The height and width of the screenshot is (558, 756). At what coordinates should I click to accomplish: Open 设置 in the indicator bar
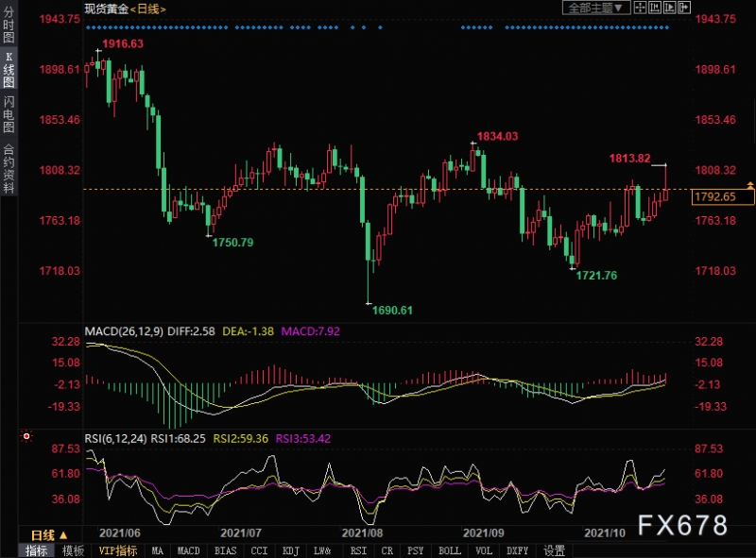coord(555,551)
